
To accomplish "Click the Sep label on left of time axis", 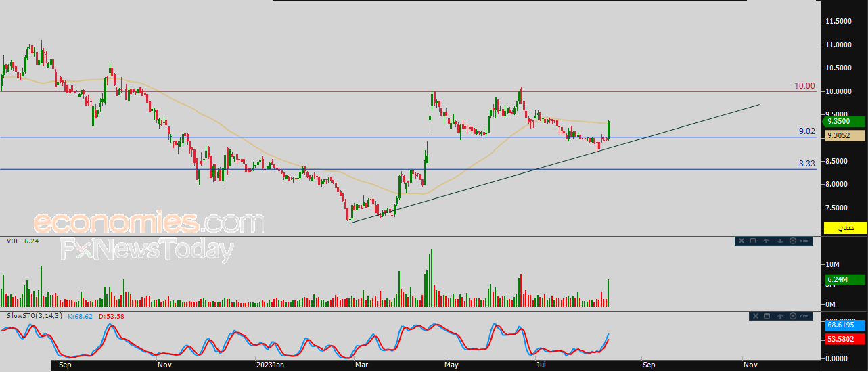I will coord(65,365).
